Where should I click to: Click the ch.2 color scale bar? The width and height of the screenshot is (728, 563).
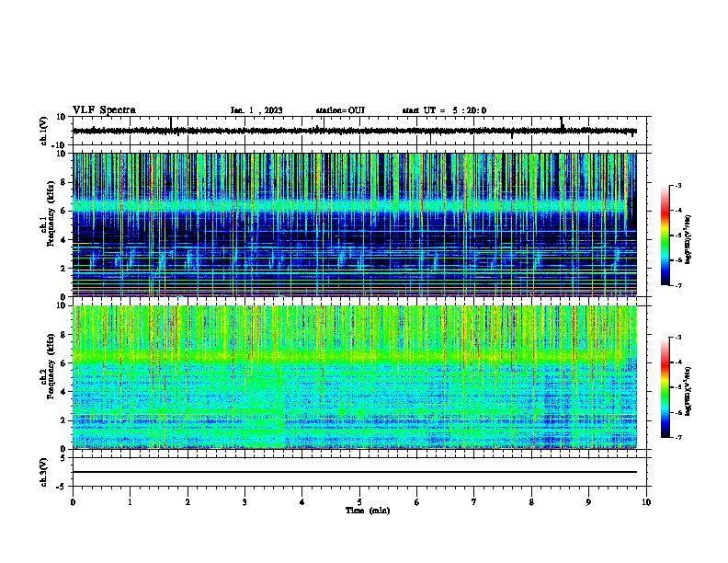click(665, 387)
